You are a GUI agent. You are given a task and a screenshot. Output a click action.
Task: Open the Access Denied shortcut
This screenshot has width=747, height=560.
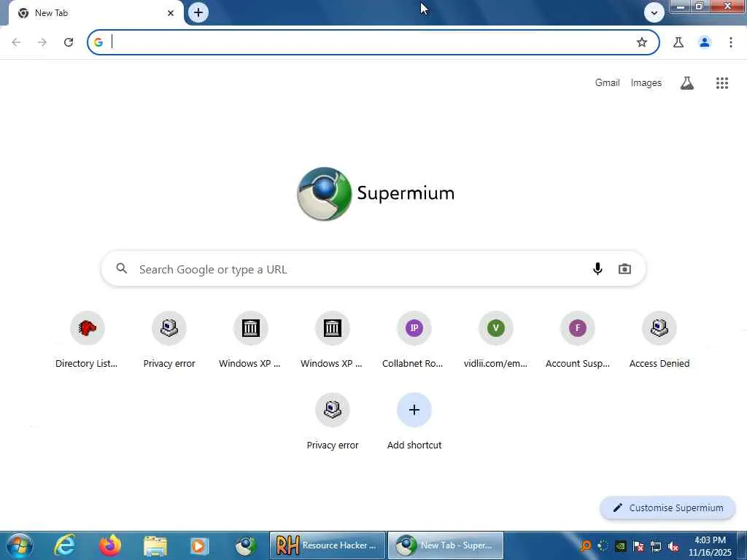(x=659, y=340)
